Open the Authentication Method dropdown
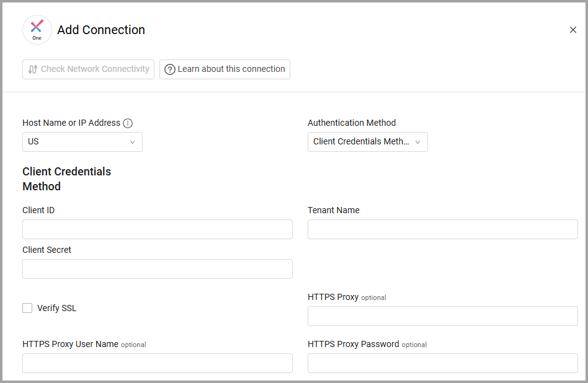The image size is (588, 383). (x=367, y=142)
